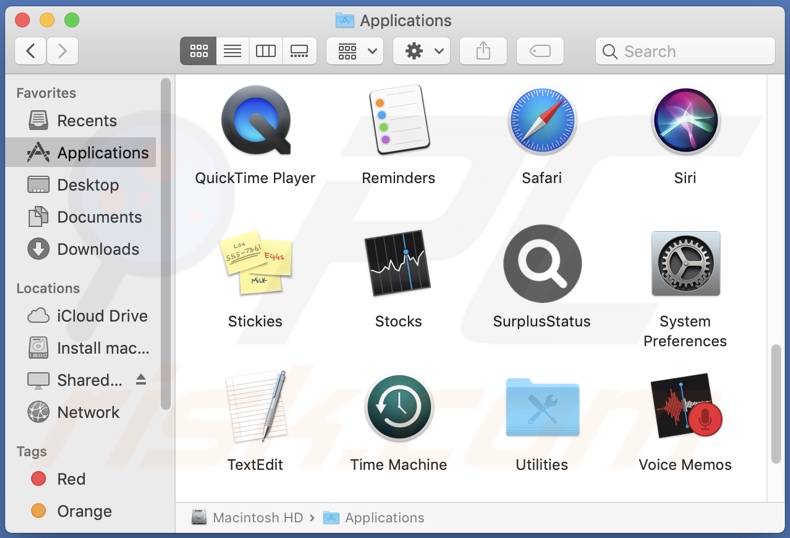
Task: Click the Favorites section header
Action: [46, 93]
